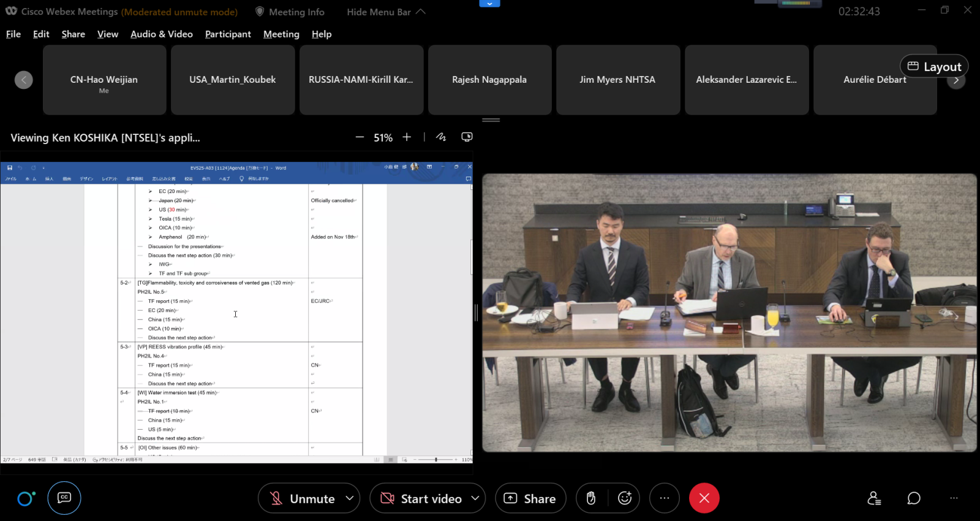Screen dimensions: 980x521
Task: Hide the Menu Bar
Action: pyautogui.click(x=385, y=12)
